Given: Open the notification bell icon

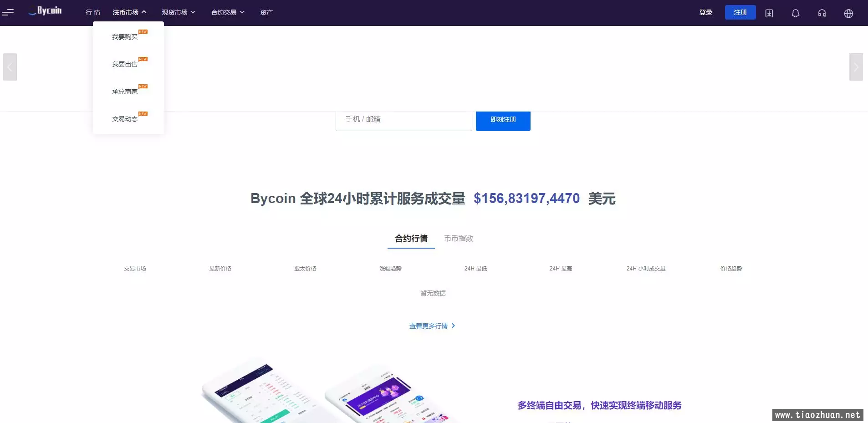Looking at the screenshot, I should [796, 13].
